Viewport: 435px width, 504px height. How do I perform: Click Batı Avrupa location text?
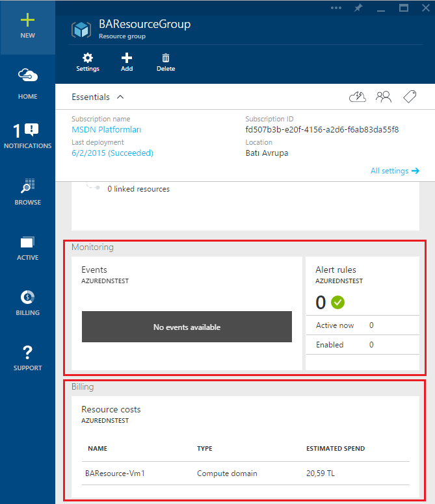pos(267,153)
